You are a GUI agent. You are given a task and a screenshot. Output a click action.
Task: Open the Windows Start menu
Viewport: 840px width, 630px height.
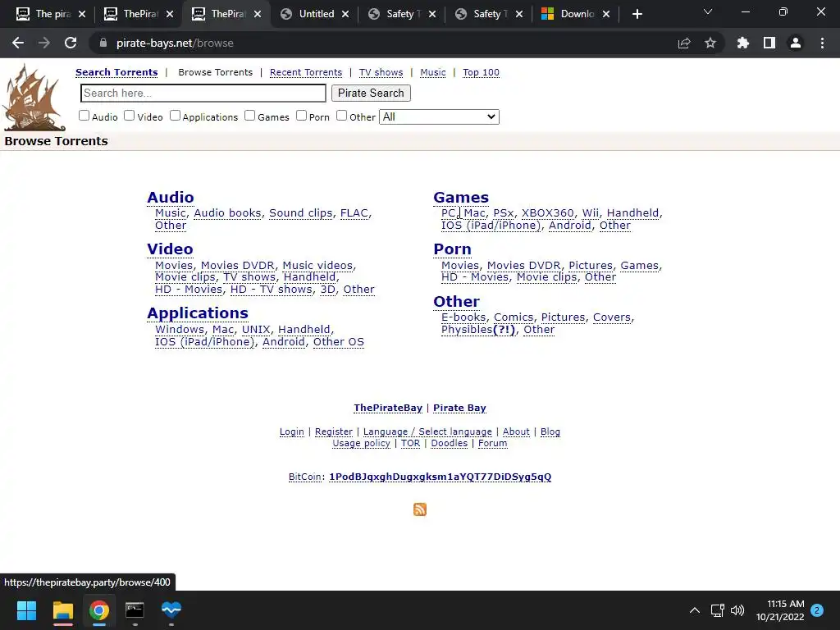tap(26, 610)
